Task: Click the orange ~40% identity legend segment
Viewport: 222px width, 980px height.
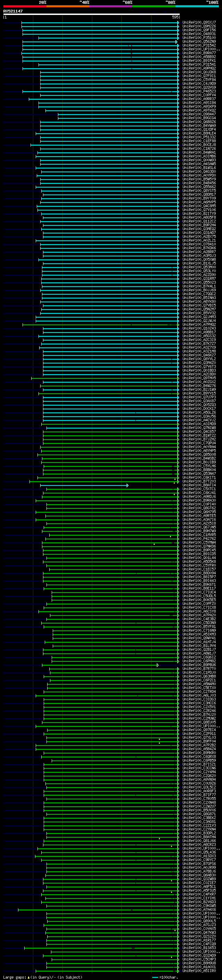Action: (68, 6)
